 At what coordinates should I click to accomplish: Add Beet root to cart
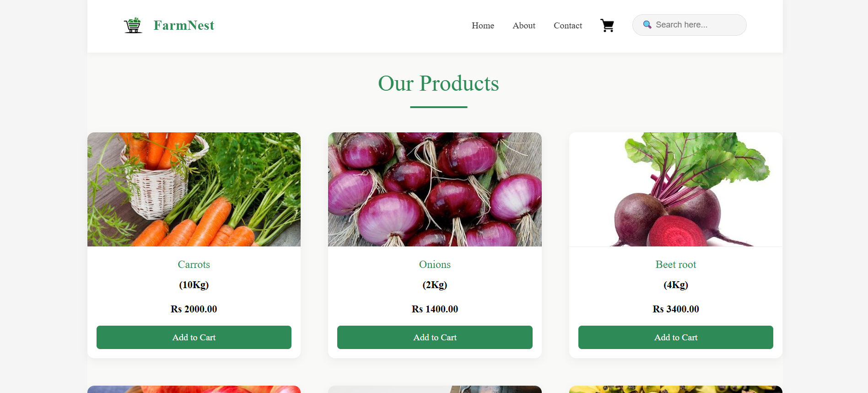coord(676,337)
